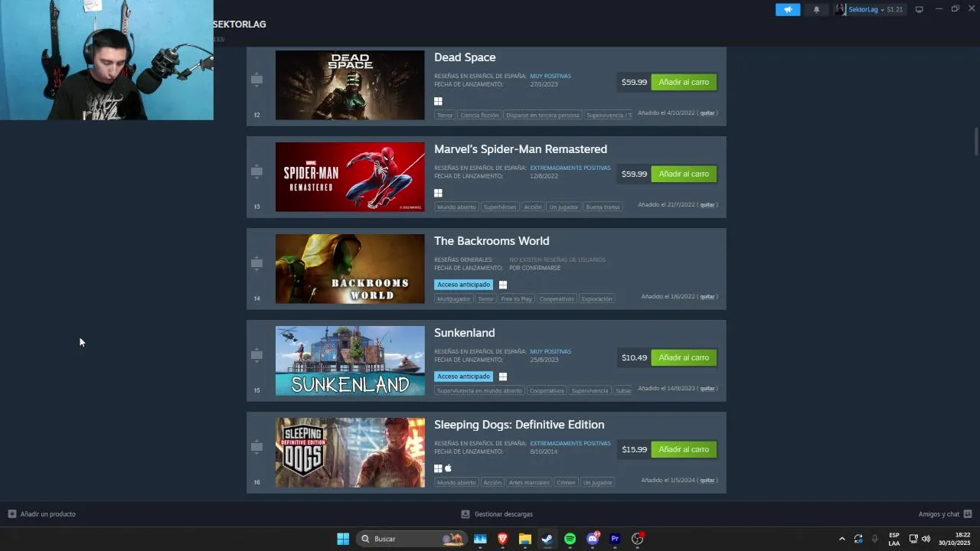Image resolution: width=980 pixels, height=551 pixels.
Task: Open File Explorer from the taskbar
Action: tap(524, 539)
